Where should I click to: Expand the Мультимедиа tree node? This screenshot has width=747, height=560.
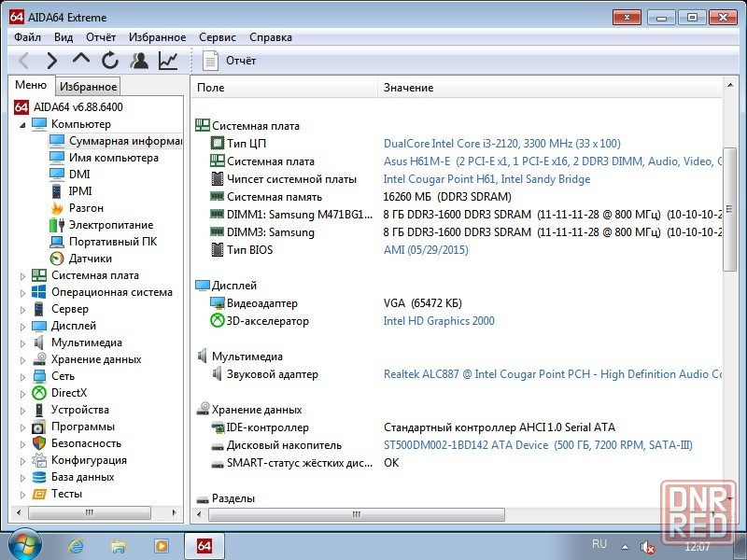click(x=22, y=343)
